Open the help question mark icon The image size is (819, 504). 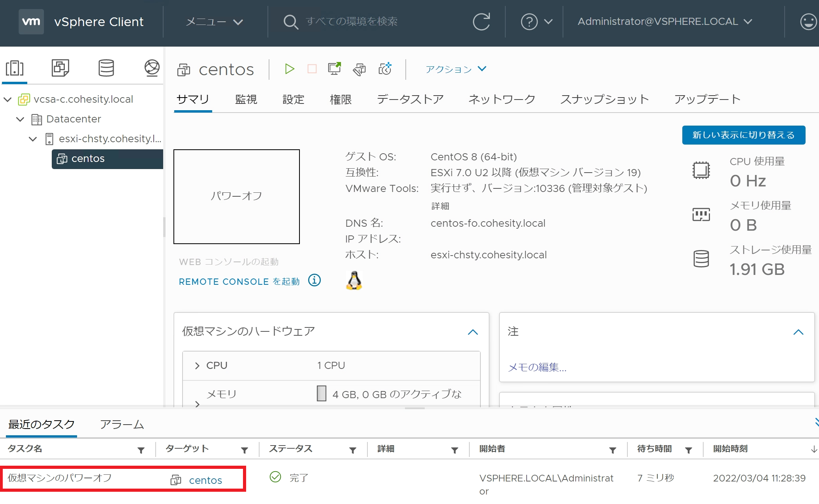pos(529,22)
